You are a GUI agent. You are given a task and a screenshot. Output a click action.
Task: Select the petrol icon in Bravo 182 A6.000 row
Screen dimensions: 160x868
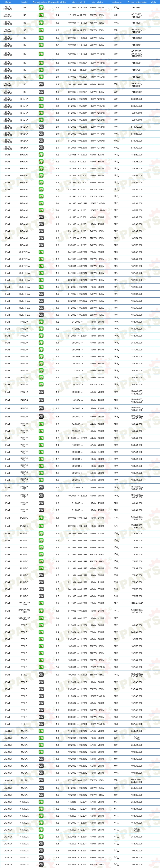coord(41,182)
